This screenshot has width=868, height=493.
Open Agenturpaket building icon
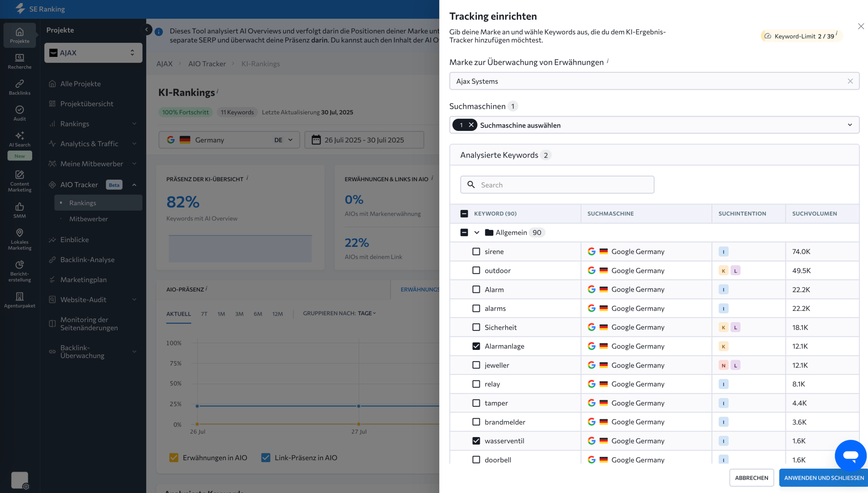tap(20, 296)
